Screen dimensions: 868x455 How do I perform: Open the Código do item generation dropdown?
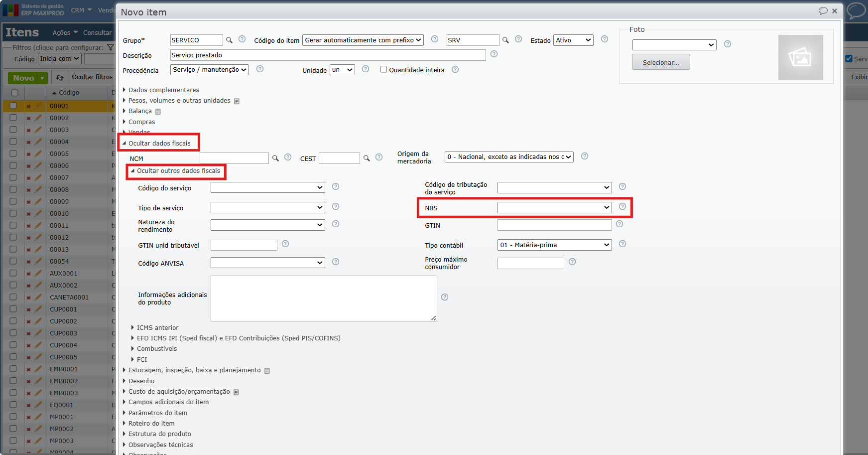[x=363, y=40]
